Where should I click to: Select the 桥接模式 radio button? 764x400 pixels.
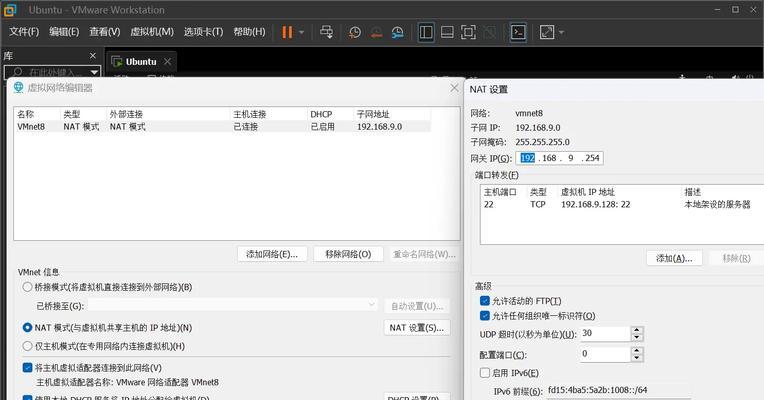click(27, 287)
